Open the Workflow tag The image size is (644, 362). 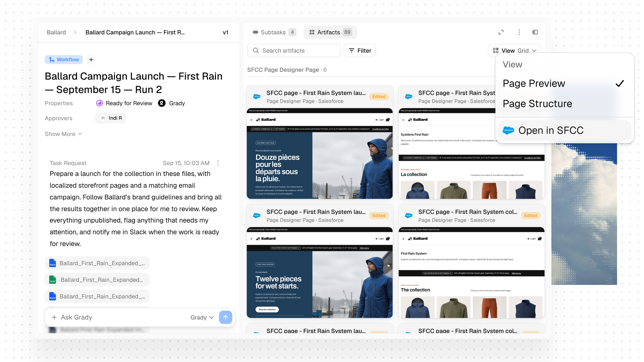click(x=64, y=59)
